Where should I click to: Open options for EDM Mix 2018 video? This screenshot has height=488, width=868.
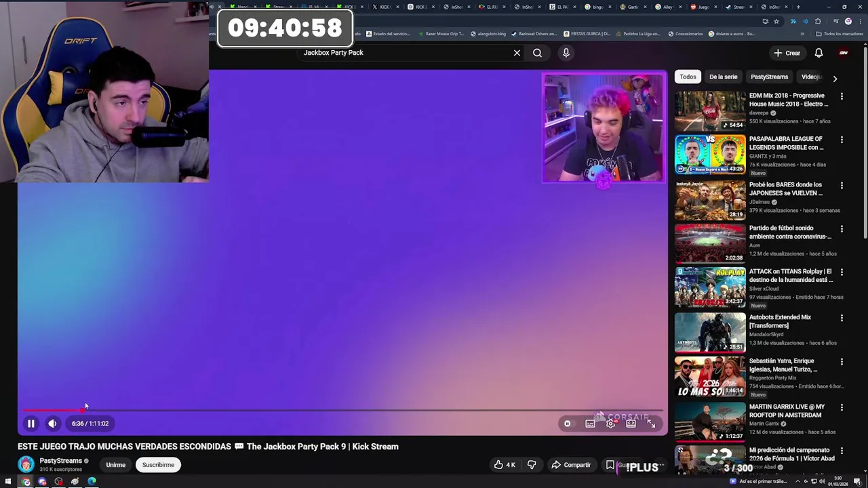pyautogui.click(x=842, y=96)
